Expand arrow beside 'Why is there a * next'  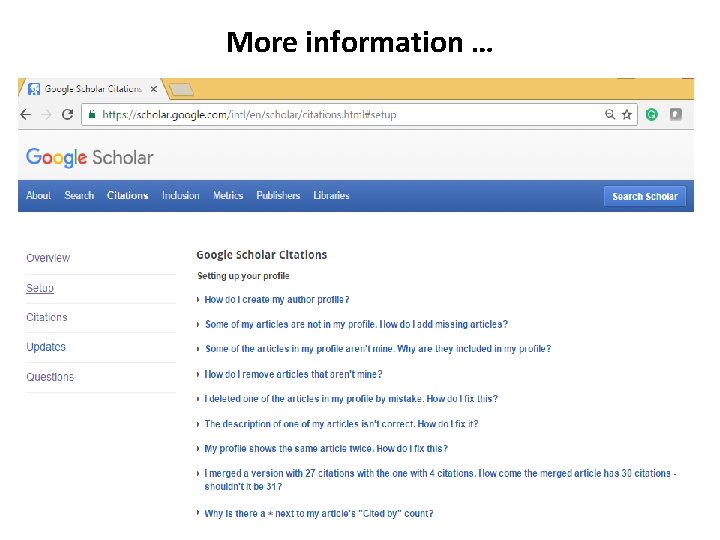coord(198,513)
